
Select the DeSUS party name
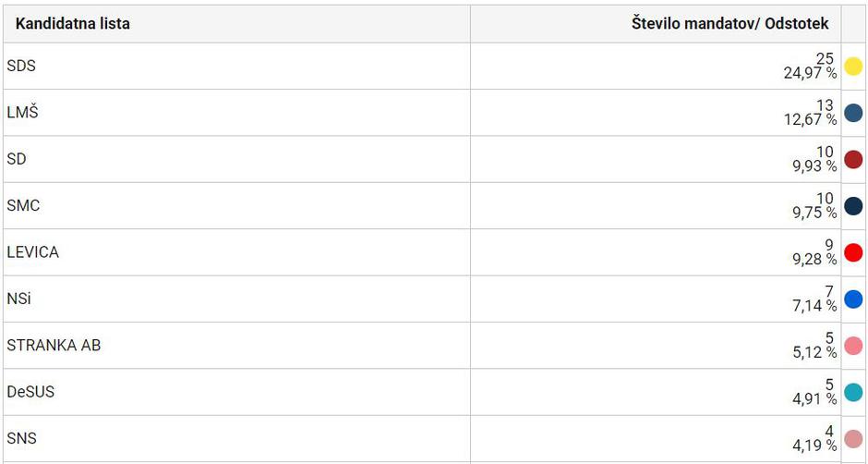(30, 392)
